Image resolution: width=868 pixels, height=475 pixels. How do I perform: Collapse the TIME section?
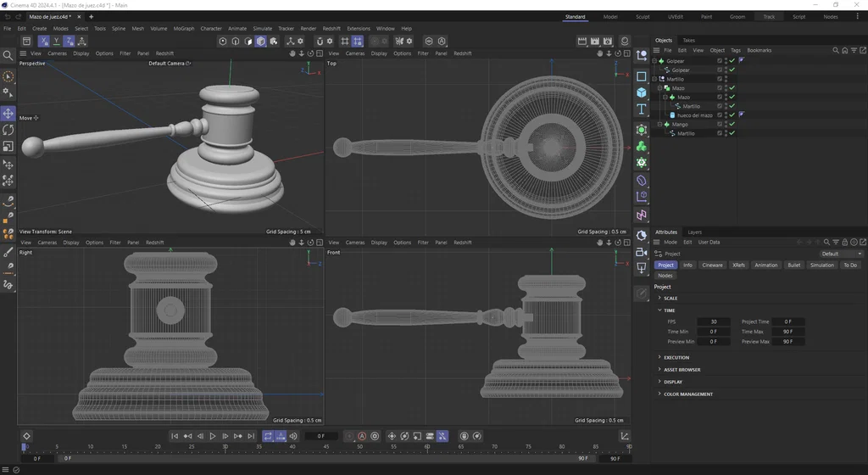[659, 310]
